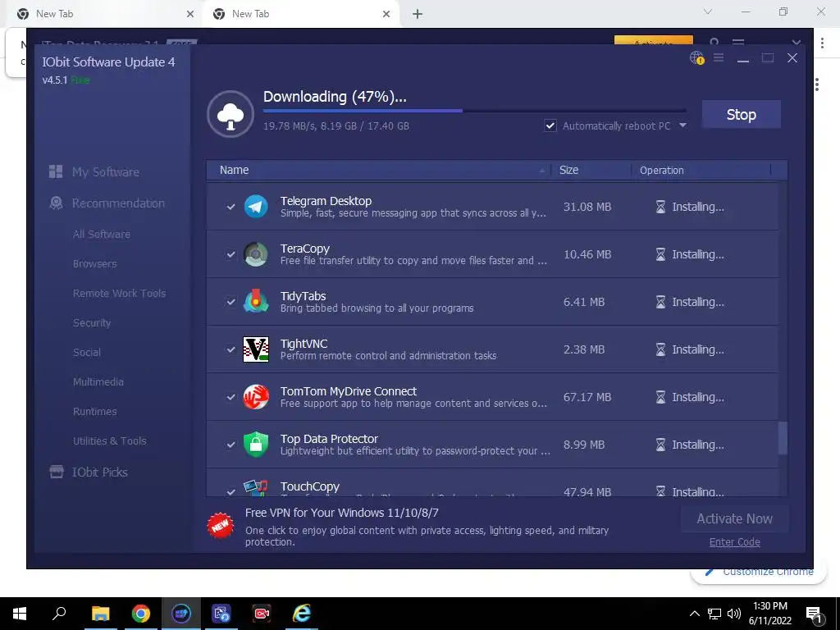Screen dimensions: 840x630
Task: Open File Explorer from the taskbar
Action: (x=100, y=614)
